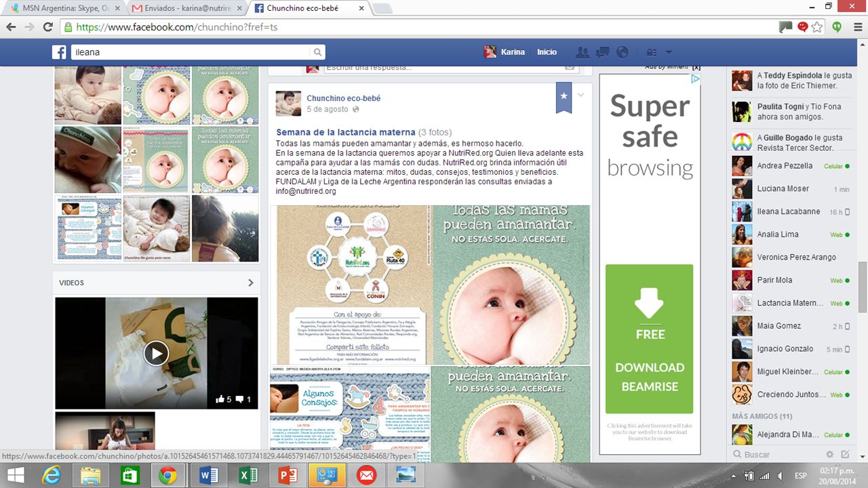This screenshot has height=488, width=868.
Task: Open messages icon in Facebook header
Action: pos(602,52)
